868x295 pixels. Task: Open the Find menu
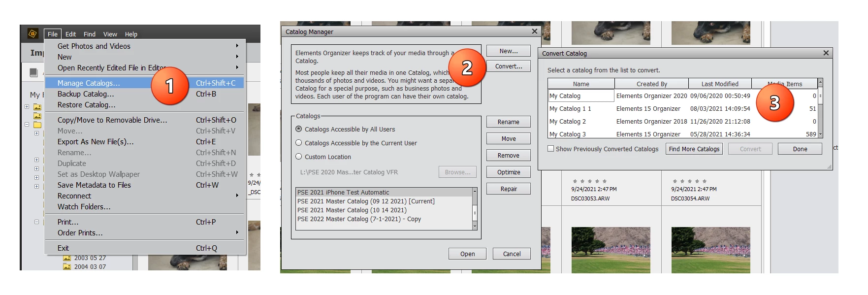[x=90, y=34]
